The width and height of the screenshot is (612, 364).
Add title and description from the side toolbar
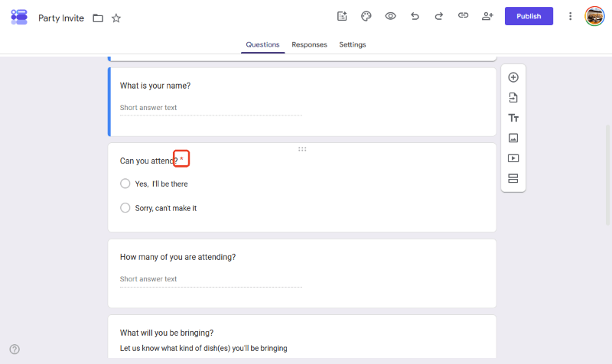513,118
